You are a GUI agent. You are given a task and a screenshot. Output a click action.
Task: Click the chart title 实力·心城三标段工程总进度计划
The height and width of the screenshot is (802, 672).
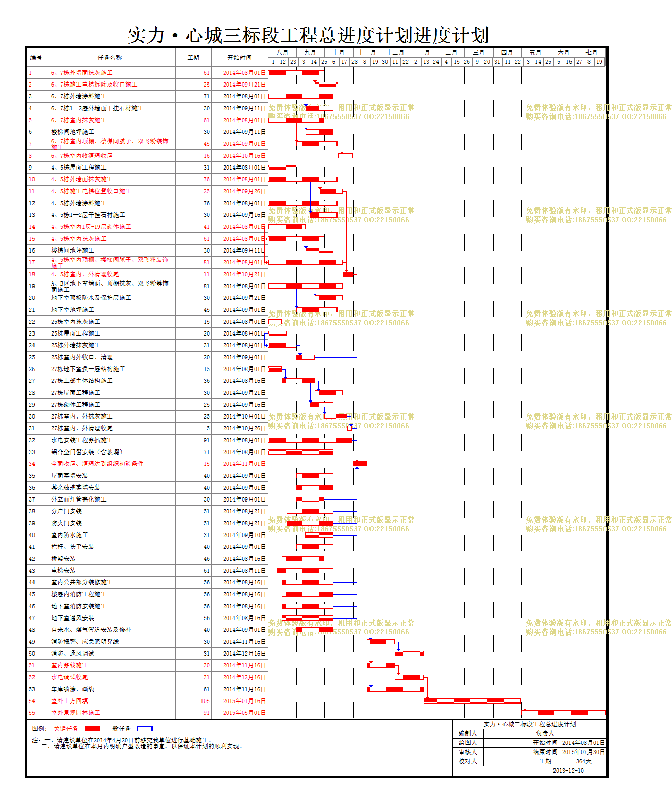[308, 35]
